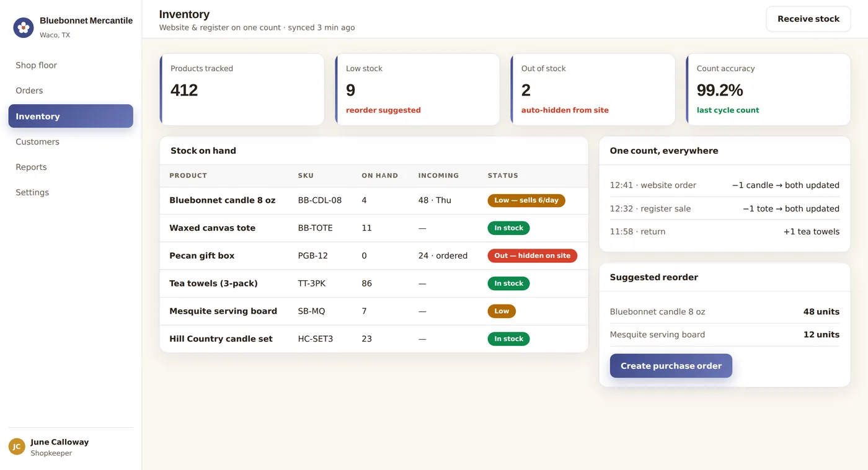The width and height of the screenshot is (868, 470).
Task: Select the Bluebonnet candle 8 oz row
Action: point(374,200)
